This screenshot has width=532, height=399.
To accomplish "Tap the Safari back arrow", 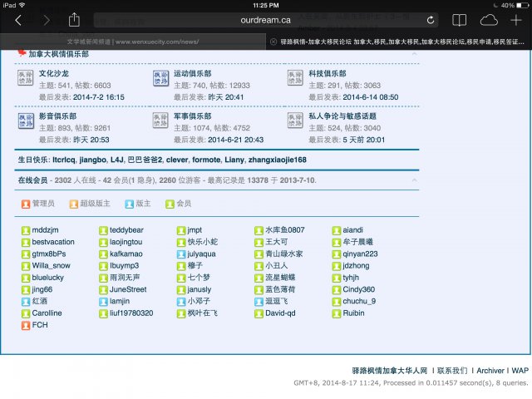I will pyautogui.click(x=18, y=19).
